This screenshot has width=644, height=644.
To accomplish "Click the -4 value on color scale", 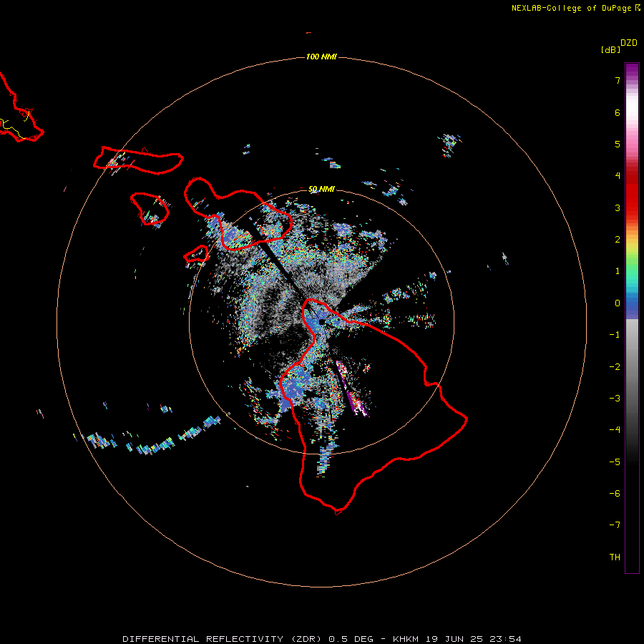I will [615, 430].
